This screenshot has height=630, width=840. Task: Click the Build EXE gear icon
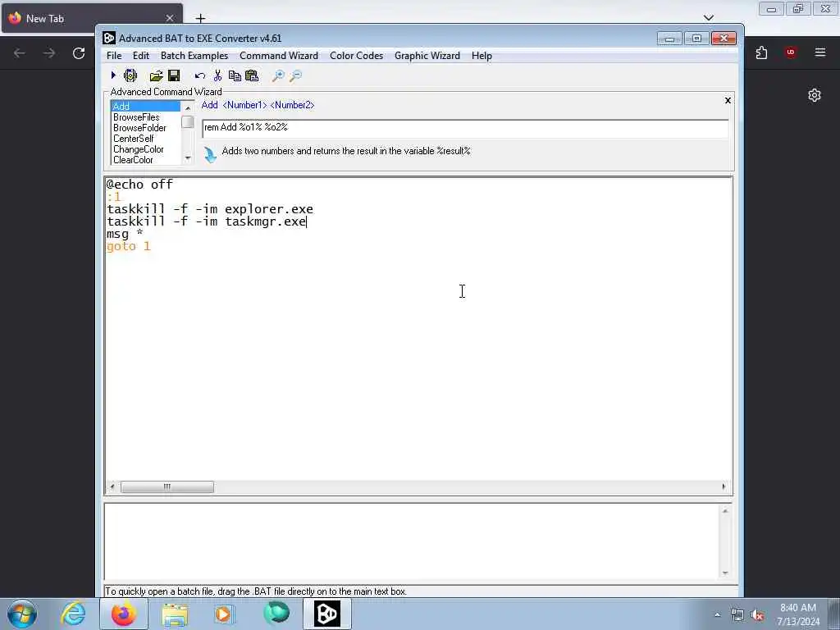(130, 75)
